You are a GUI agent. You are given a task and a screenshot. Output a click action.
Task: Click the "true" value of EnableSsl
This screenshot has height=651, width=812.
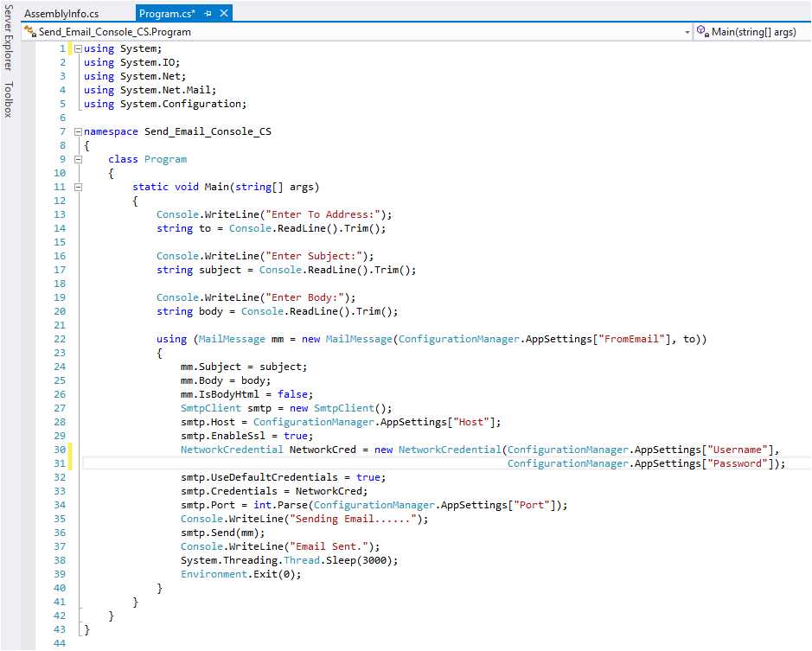(x=298, y=436)
